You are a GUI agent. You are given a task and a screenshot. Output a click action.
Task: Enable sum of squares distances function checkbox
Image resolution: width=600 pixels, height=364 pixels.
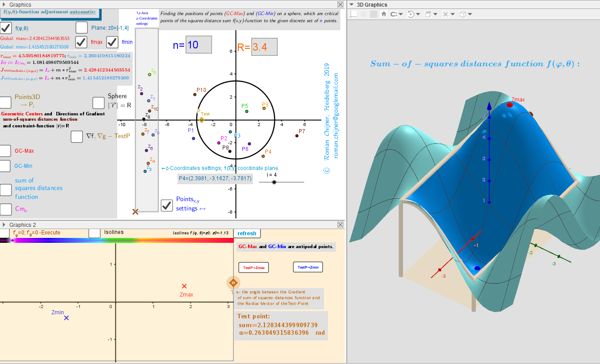[5, 190]
